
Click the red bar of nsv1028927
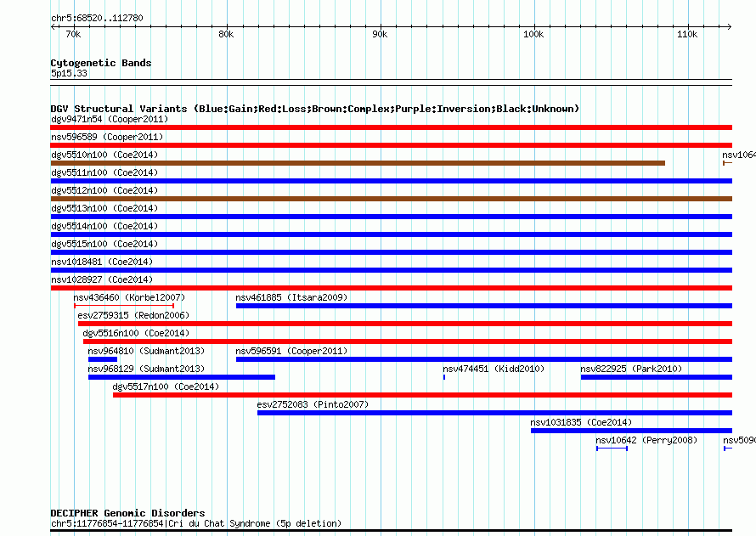392,288
